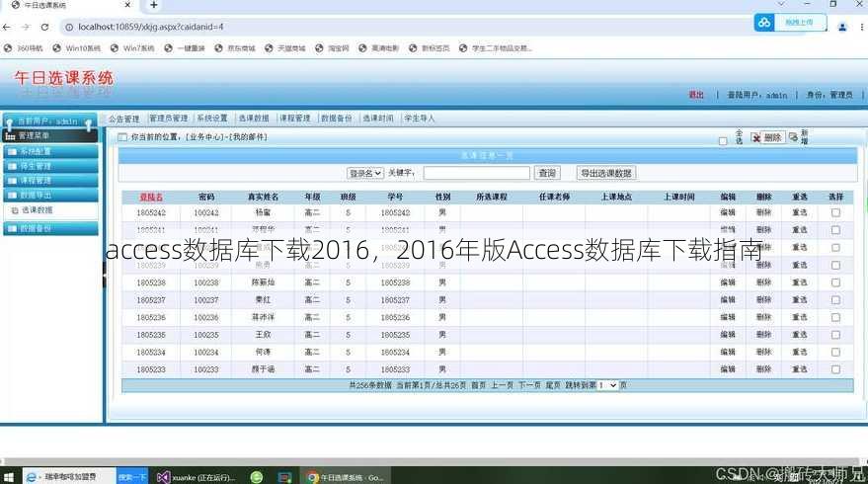
Task: Open the 系统设置 top menu
Action: (x=212, y=119)
